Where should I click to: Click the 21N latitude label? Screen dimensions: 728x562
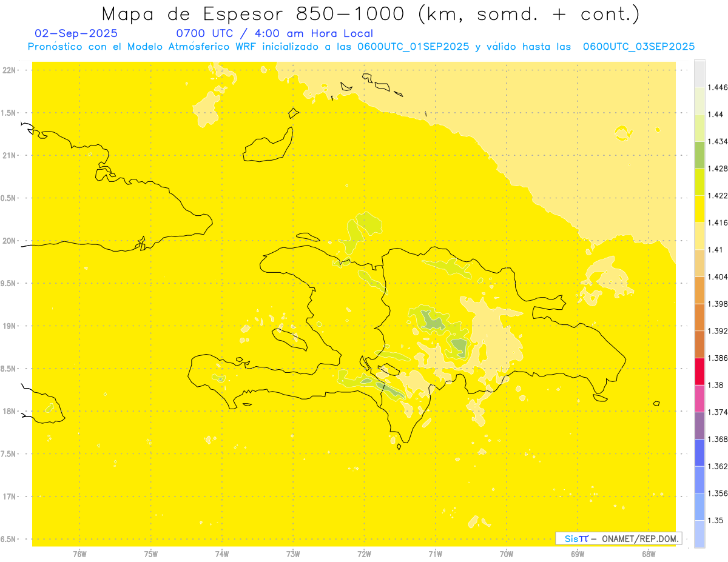click(9, 156)
